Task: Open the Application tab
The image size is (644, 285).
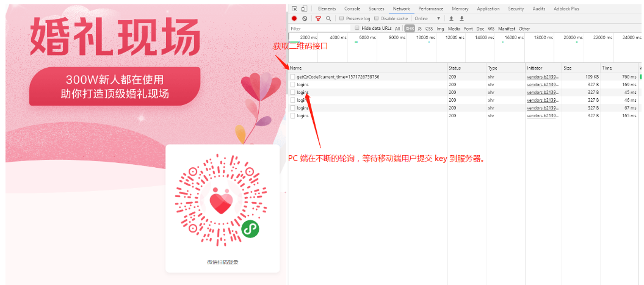Action: (x=488, y=9)
